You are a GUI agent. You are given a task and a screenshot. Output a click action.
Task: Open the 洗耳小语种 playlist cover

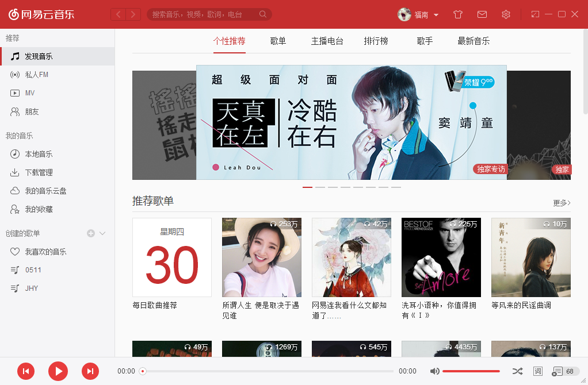point(441,257)
